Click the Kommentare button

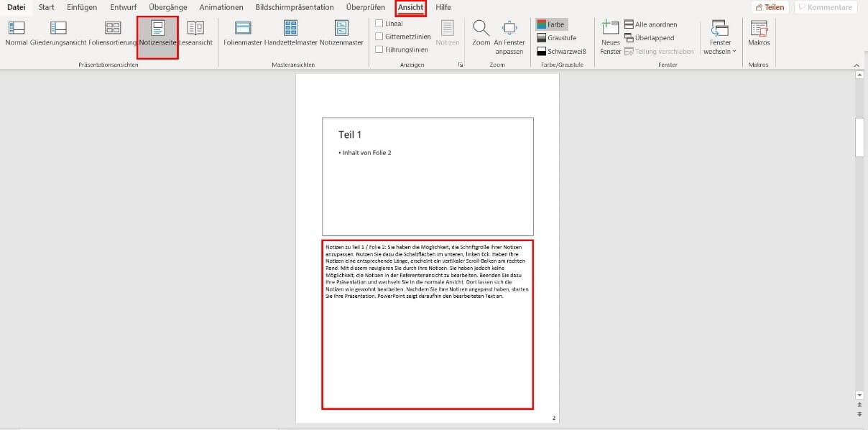(x=825, y=7)
